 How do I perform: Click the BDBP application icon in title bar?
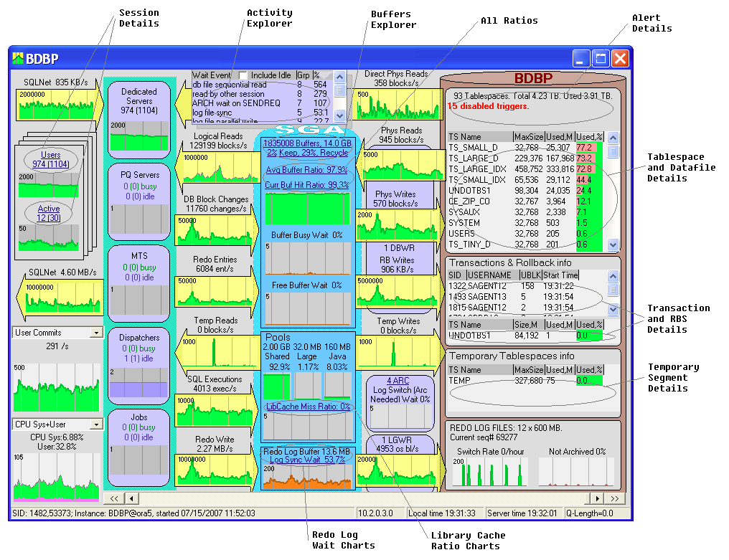click(19, 58)
